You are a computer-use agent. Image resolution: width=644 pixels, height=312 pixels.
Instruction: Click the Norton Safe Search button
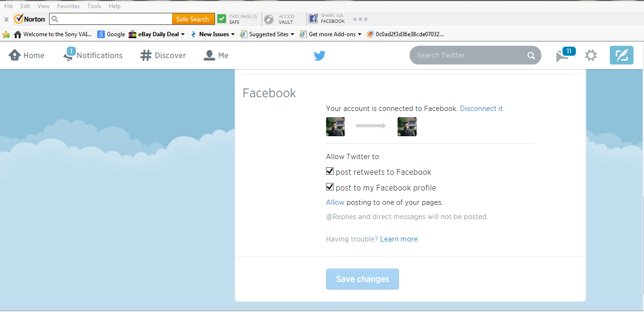point(193,19)
